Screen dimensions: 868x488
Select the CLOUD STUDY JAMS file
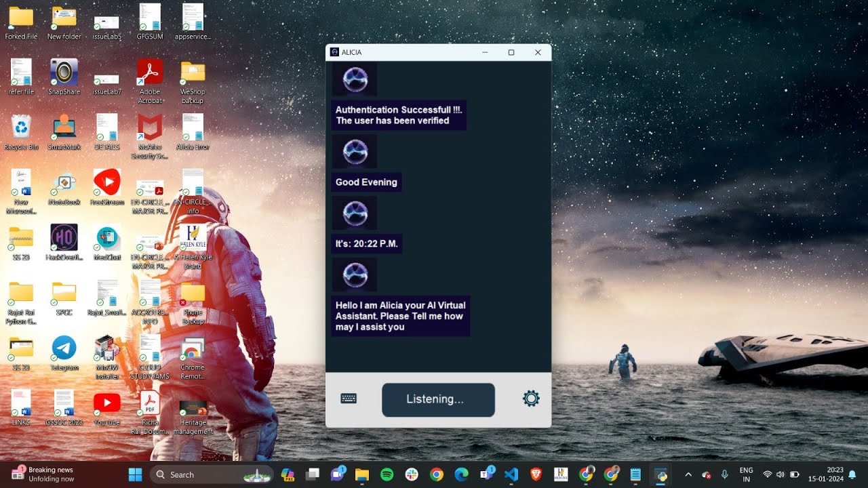pyautogui.click(x=150, y=357)
